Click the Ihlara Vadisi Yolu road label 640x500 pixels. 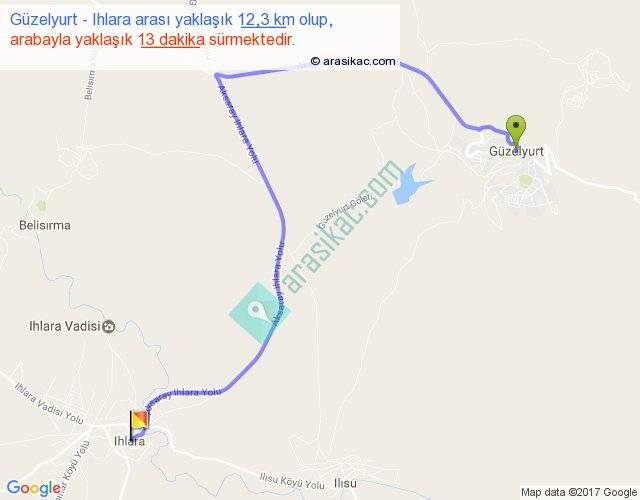49,403
